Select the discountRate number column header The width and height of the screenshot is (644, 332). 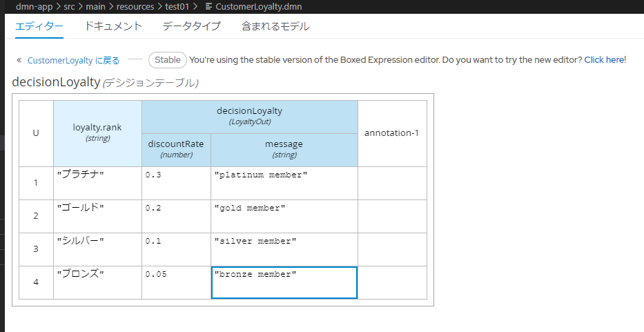(x=176, y=150)
